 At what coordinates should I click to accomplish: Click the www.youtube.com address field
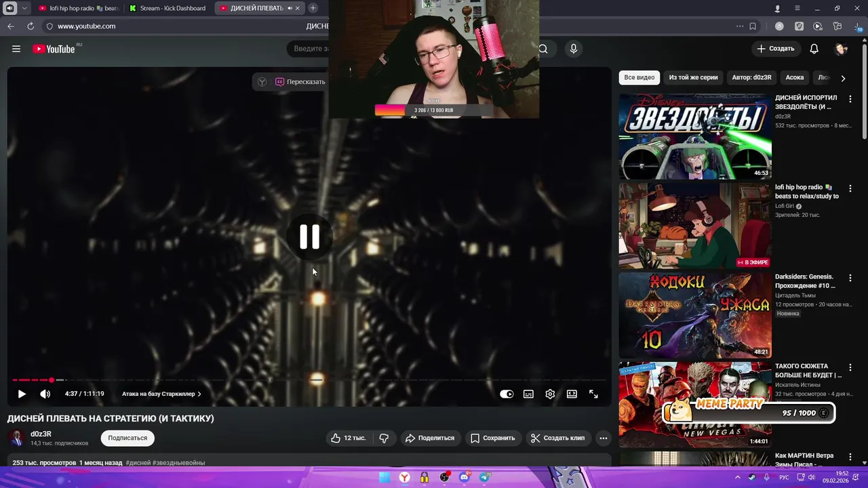(x=86, y=26)
